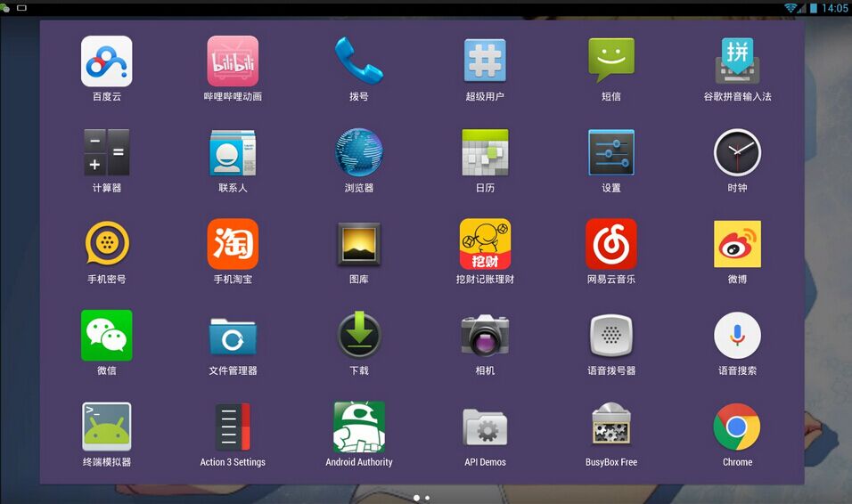The image size is (852, 504).
Task: Open the 日历 calendar app
Action: 485,152
